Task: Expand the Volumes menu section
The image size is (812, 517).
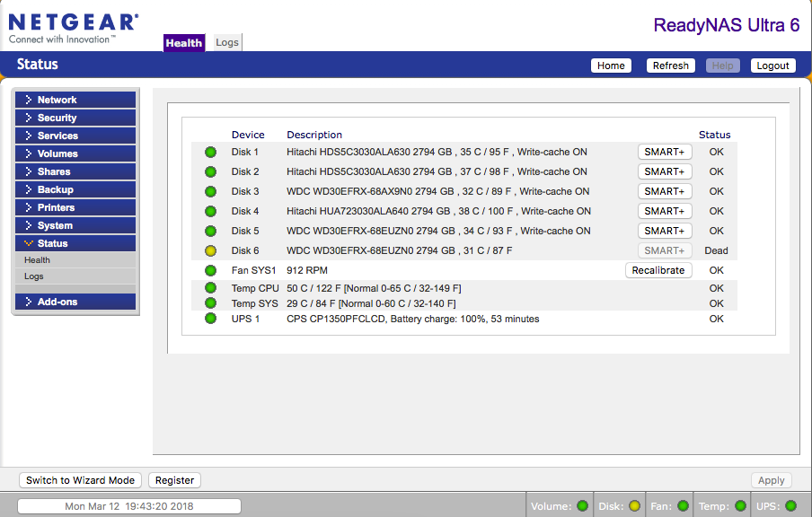Action: (x=75, y=153)
